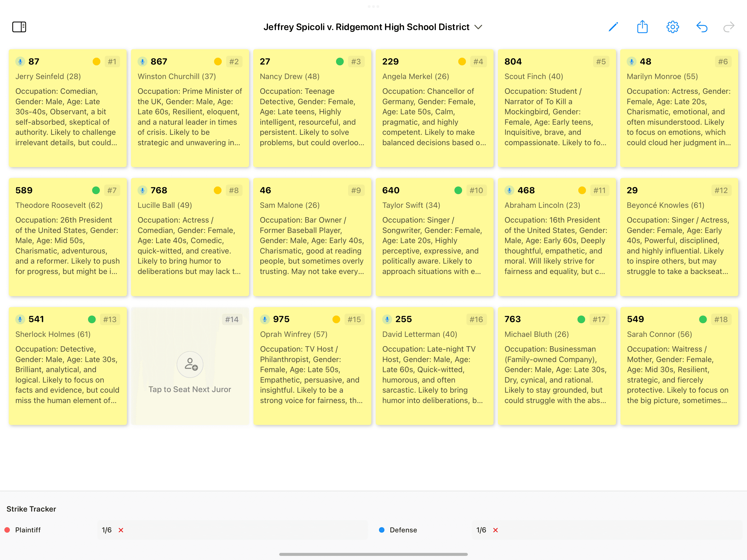Select the Defense strike tracker label
Viewport: 747px width, 560px height.
(x=403, y=530)
